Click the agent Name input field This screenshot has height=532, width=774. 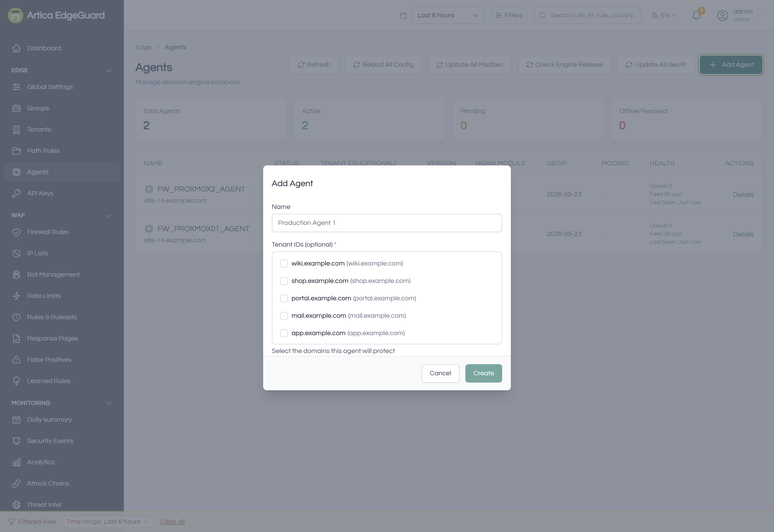(387, 223)
